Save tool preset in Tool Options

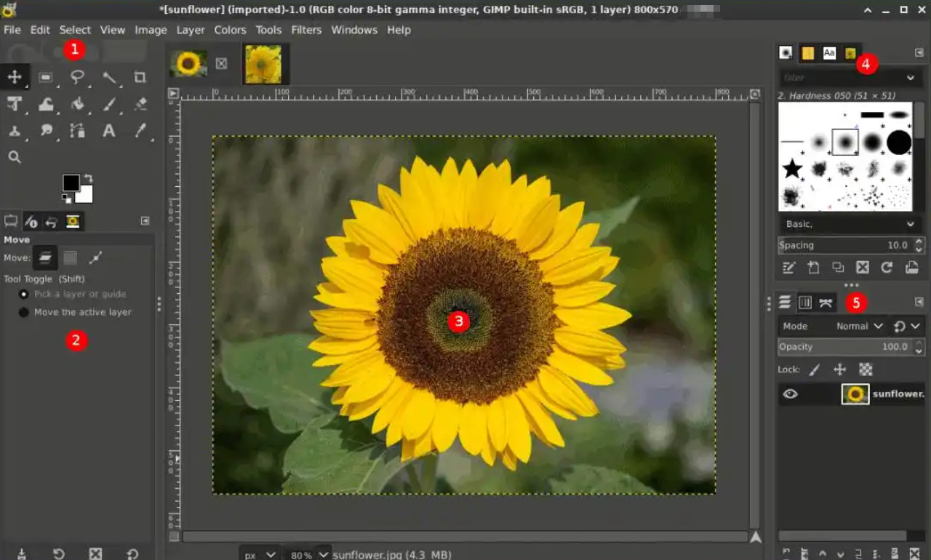tap(22, 553)
